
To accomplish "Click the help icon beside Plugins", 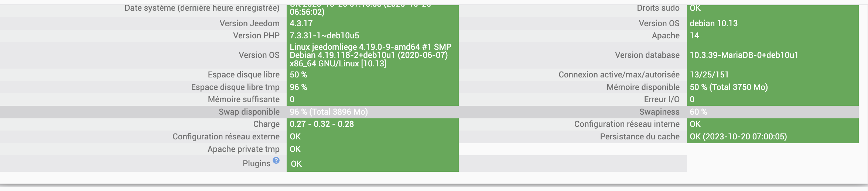I will point(276,160).
